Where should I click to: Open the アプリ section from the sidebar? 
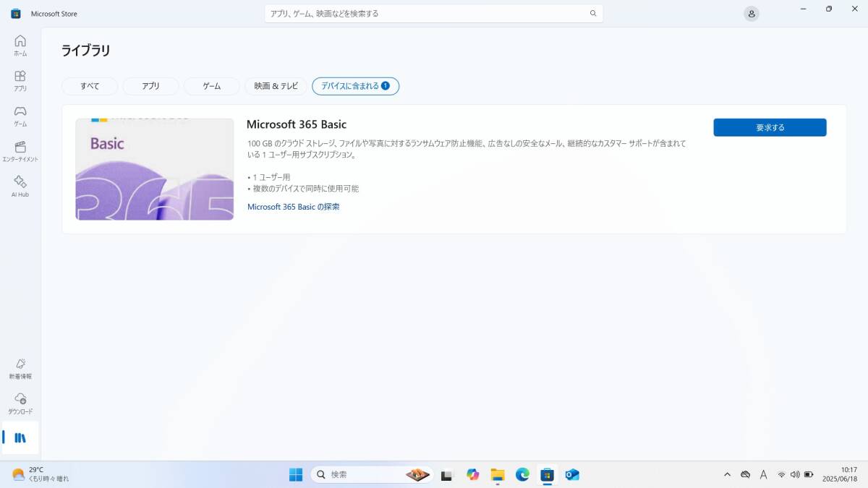tap(20, 80)
